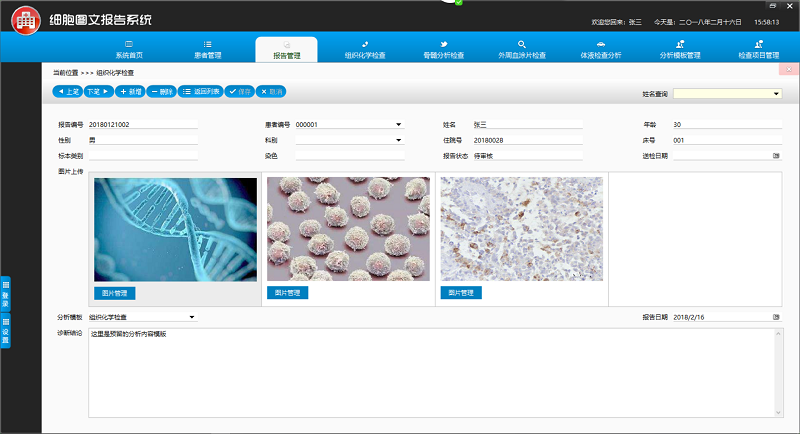Click 图片管理 under the DNA image
The width and height of the screenshot is (800, 434).
(x=114, y=293)
